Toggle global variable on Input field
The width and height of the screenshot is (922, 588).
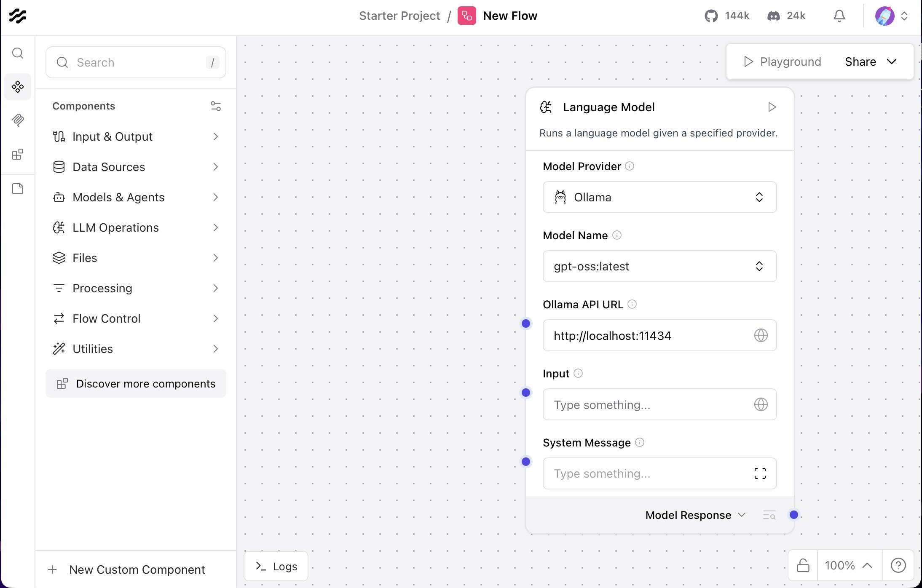tap(760, 405)
